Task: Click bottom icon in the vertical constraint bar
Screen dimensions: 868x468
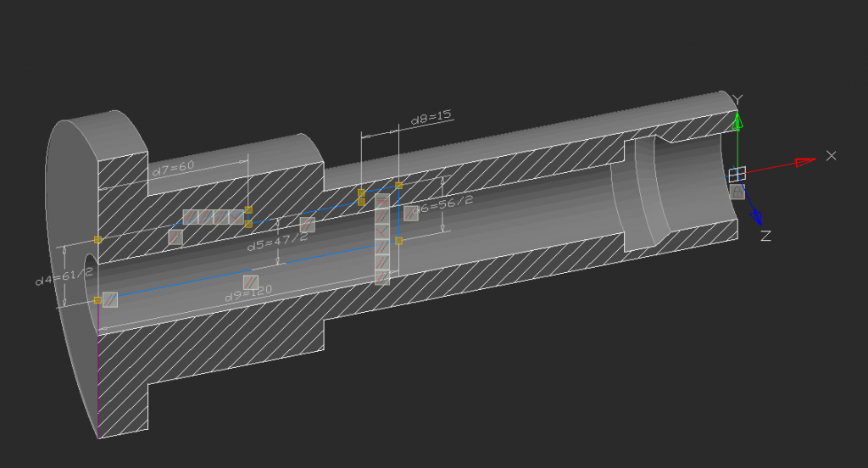Action: pyautogui.click(x=382, y=276)
